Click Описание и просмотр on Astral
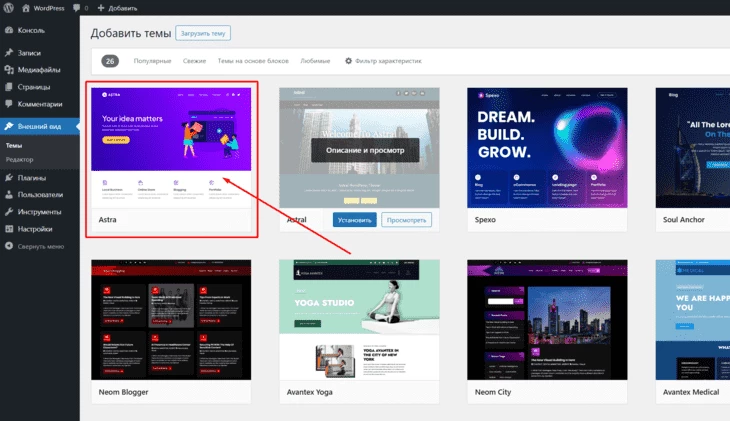 point(365,150)
